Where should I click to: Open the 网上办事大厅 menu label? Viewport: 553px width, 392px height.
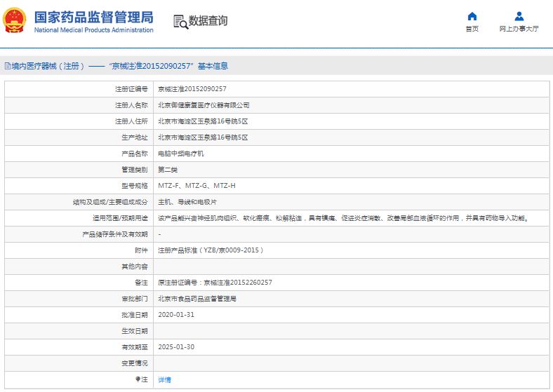tap(519, 29)
